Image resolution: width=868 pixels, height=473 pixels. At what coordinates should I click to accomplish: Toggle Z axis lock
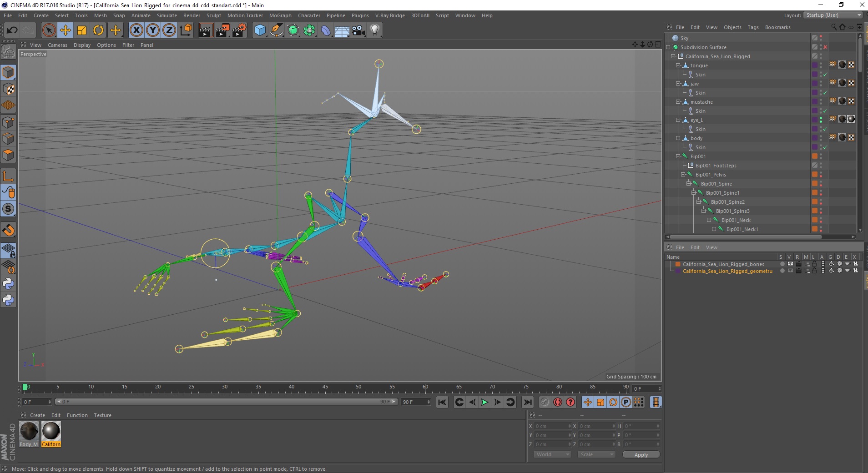point(169,30)
